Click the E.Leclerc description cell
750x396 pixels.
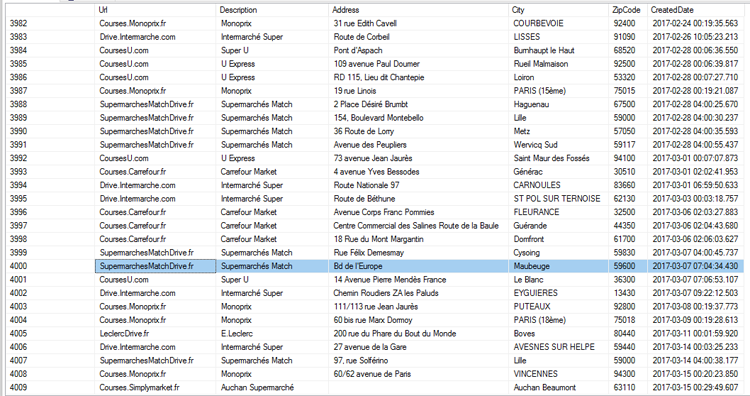pyautogui.click(x=272, y=333)
